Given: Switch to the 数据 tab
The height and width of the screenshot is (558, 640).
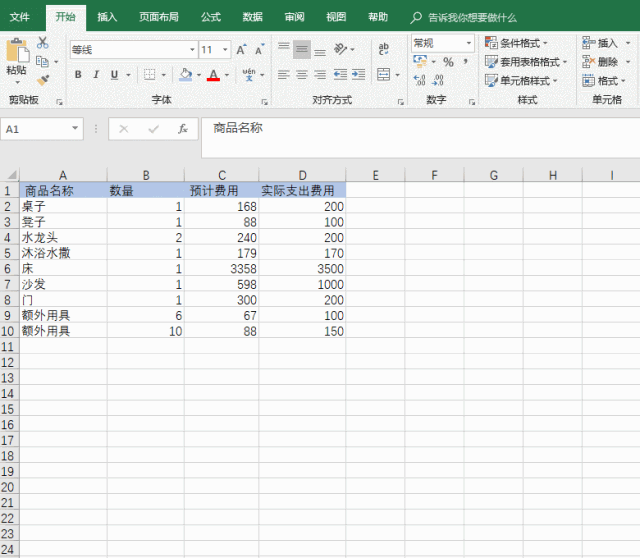Looking at the screenshot, I should (253, 17).
